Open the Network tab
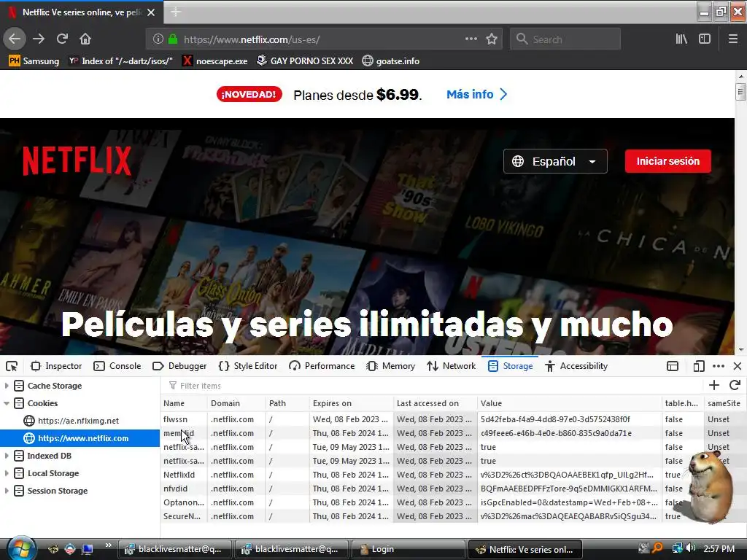Viewport: 747px width, 560px height. pos(451,366)
